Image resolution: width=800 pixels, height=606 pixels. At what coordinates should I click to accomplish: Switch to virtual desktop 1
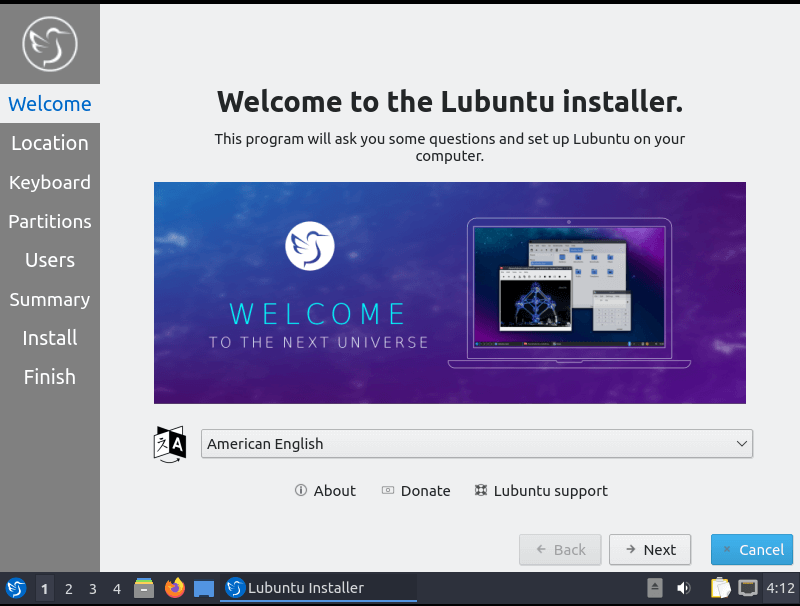(44, 589)
